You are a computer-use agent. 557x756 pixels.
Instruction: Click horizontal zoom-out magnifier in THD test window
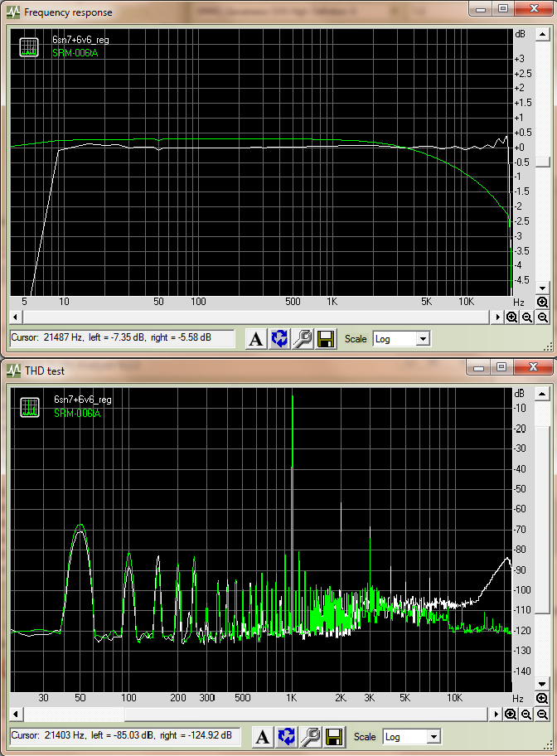[x=526, y=714]
